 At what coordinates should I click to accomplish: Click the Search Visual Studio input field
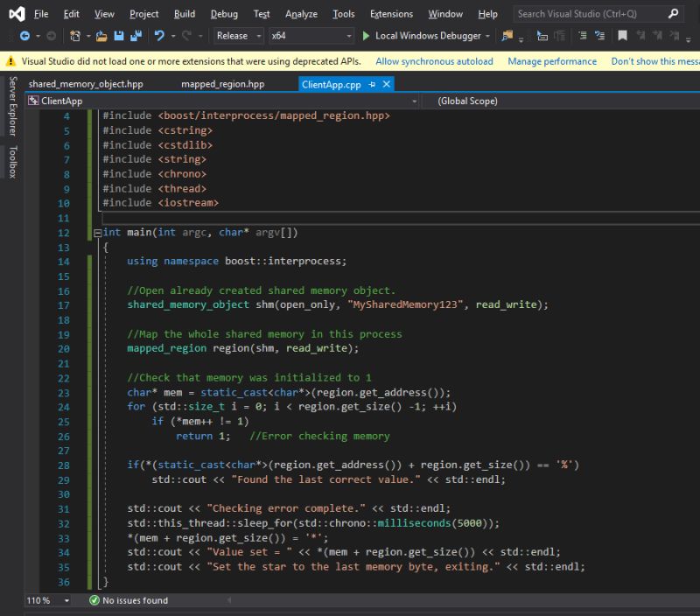click(x=588, y=14)
